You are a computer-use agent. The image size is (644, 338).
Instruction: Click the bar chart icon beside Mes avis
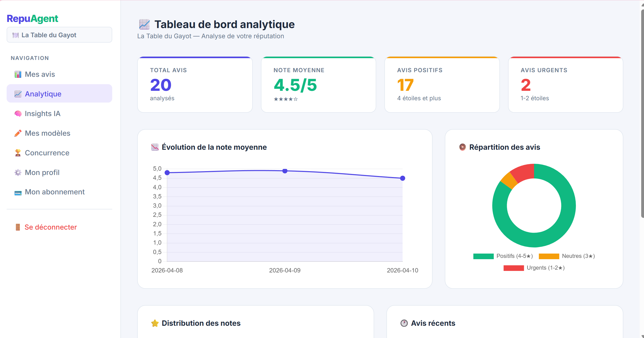coord(18,74)
